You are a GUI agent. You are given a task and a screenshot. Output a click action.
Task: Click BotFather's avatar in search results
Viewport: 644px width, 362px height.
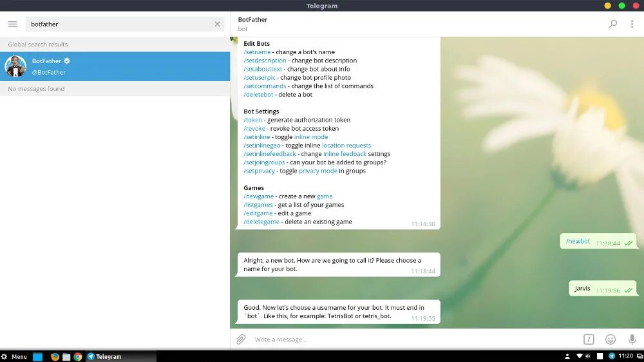(15, 66)
